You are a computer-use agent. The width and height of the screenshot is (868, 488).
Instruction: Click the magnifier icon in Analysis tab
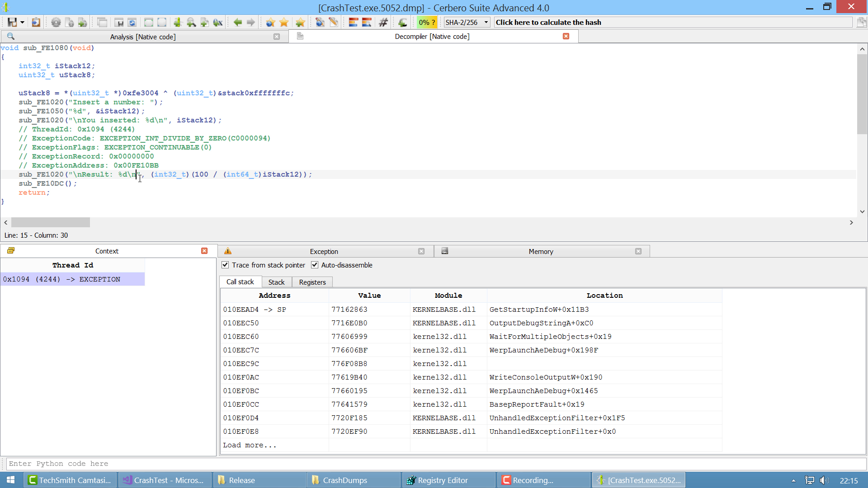[11, 37]
